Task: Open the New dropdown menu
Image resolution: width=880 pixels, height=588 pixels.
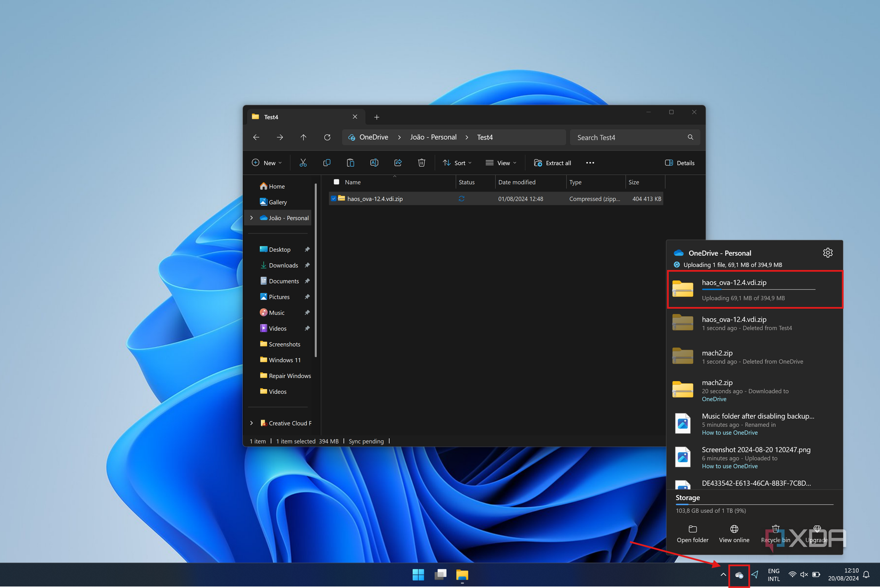Action: point(267,163)
